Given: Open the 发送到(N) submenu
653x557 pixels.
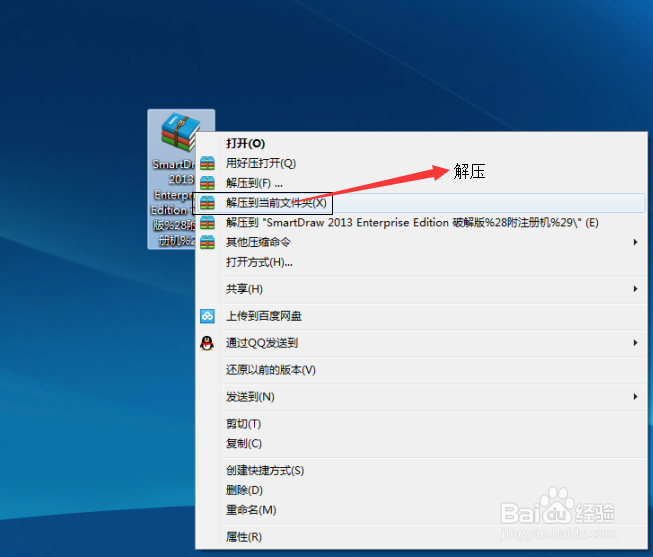Looking at the screenshot, I should (421, 397).
